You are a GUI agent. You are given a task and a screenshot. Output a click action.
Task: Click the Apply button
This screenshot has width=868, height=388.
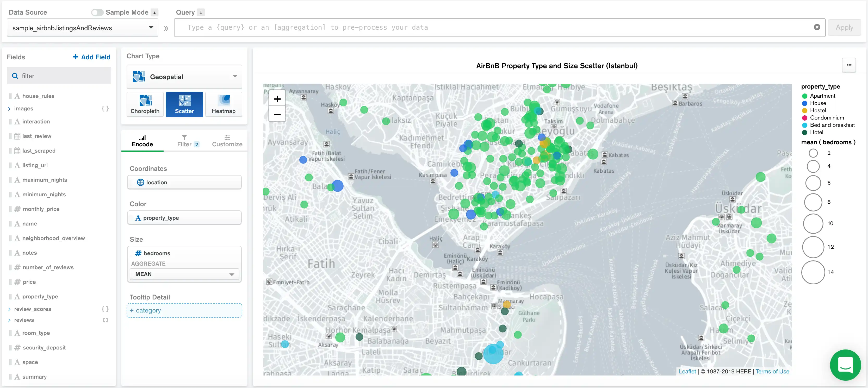(844, 27)
